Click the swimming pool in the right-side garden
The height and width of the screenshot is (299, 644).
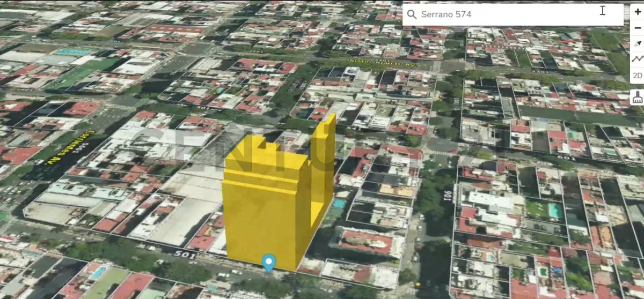[555, 211]
